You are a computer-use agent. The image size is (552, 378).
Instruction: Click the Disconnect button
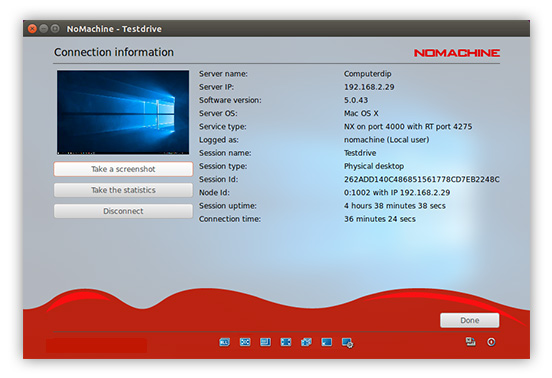tap(123, 211)
